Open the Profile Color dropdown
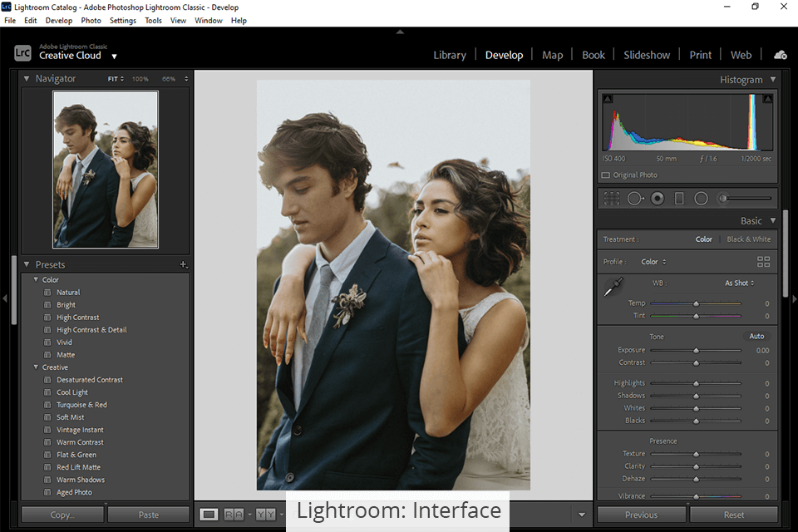Image resolution: width=798 pixels, height=532 pixels. pos(653,262)
